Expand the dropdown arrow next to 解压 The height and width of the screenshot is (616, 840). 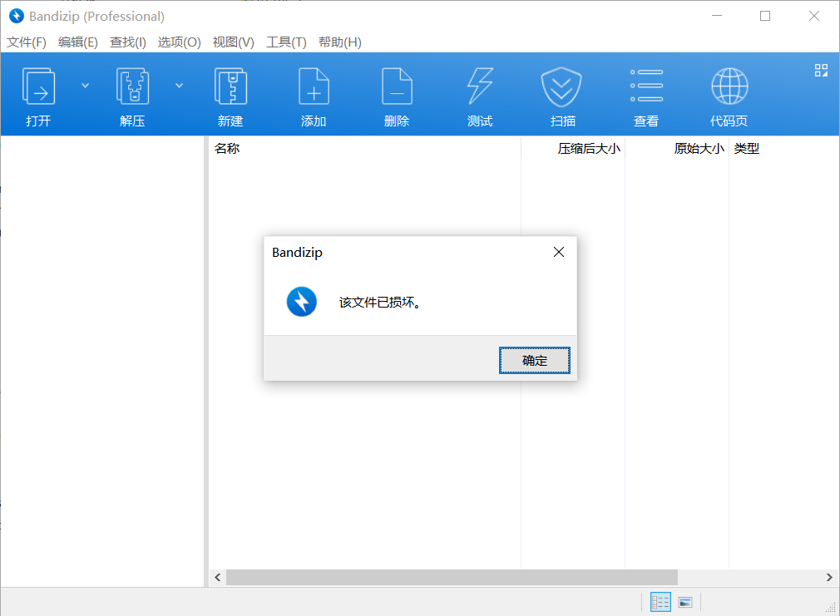pyautogui.click(x=180, y=86)
